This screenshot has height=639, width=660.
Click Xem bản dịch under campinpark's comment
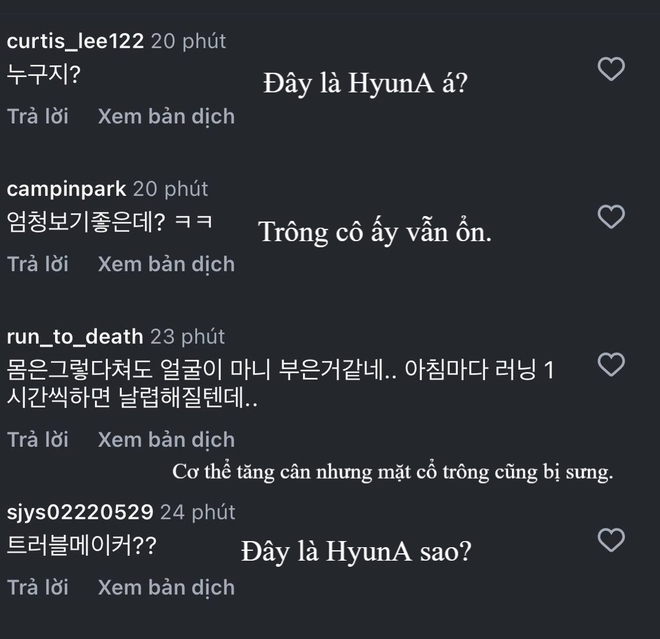tap(166, 264)
